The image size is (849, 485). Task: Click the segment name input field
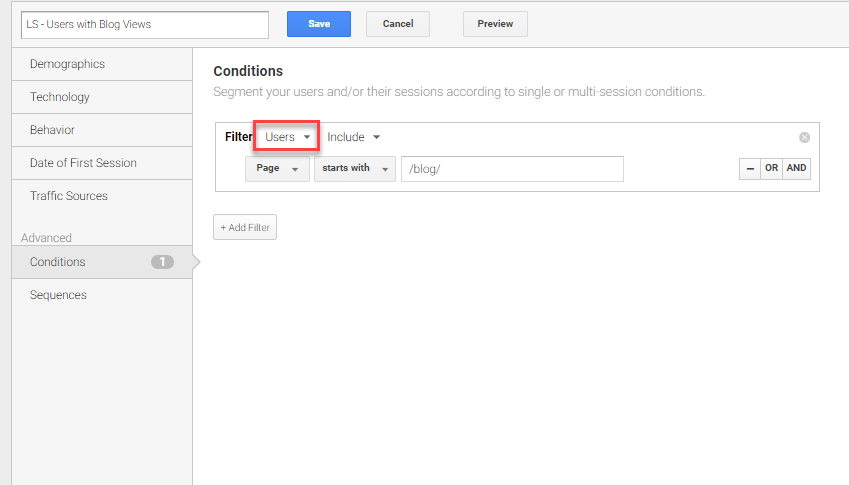coord(145,24)
